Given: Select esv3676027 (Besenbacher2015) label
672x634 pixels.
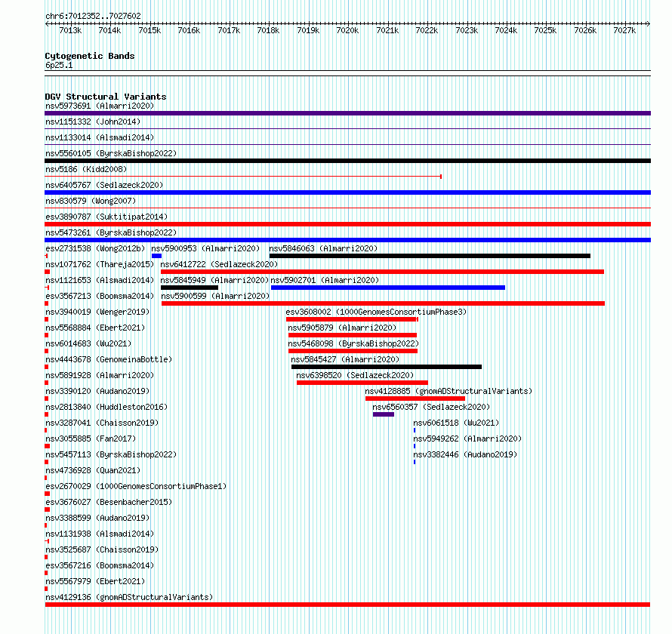Looking at the screenshot, I should [109, 502].
